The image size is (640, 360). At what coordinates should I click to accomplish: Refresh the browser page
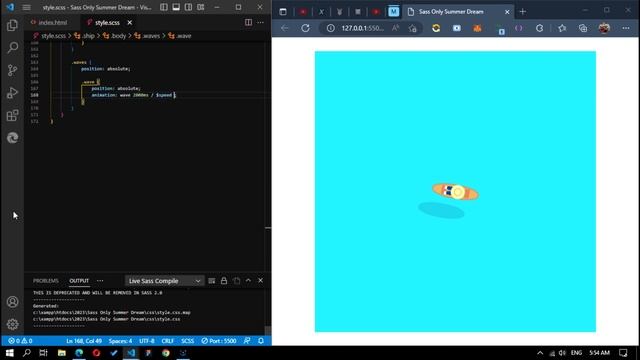click(305, 28)
